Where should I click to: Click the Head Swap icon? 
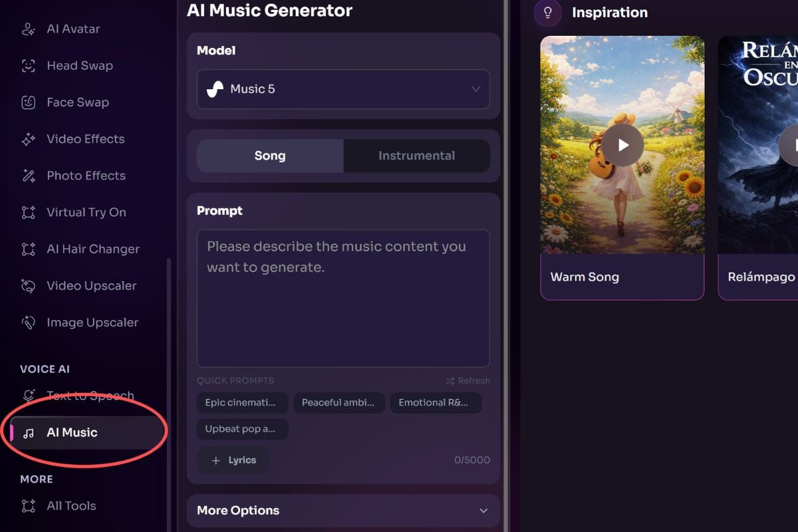click(28, 66)
